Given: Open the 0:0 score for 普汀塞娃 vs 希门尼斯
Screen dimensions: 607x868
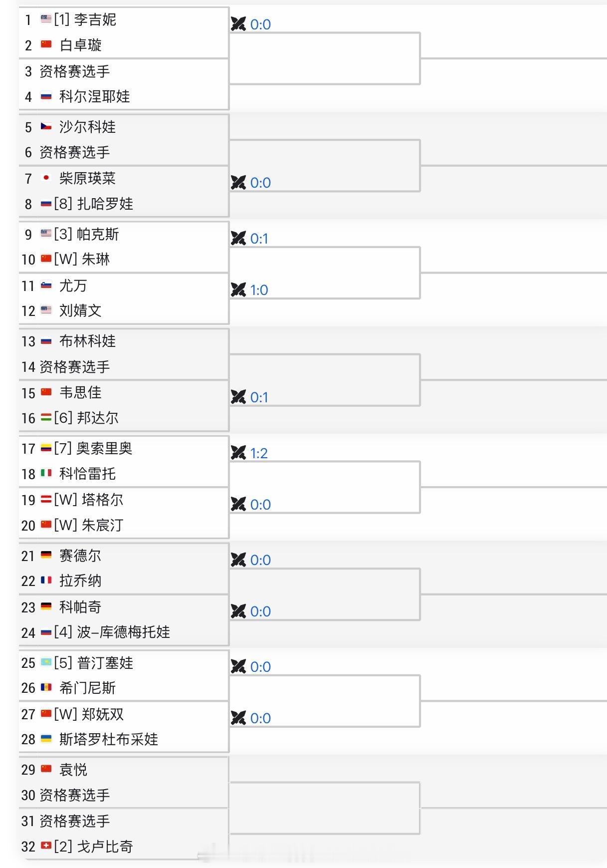Looking at the screenshot, I should (260, 667).
